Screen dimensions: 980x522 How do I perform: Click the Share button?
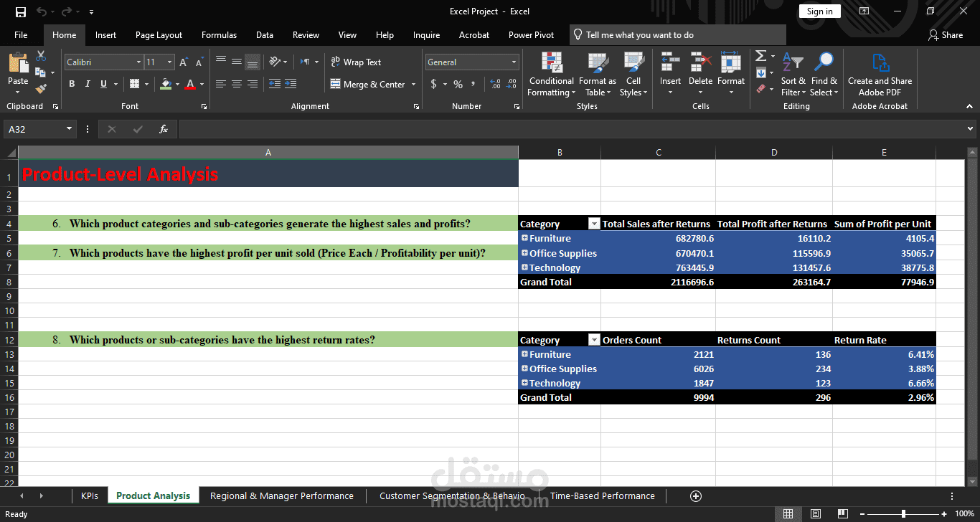[946, 34]
